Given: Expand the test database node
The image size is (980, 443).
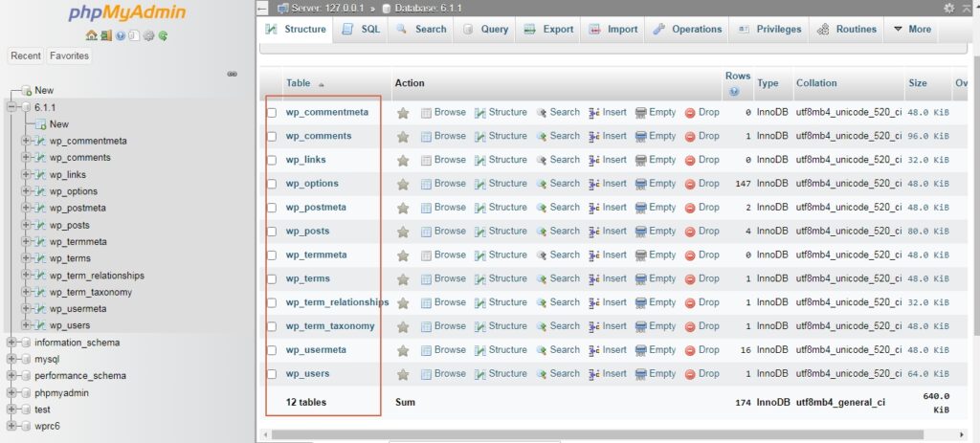Looking at the screenshot, I should point(11,410).
